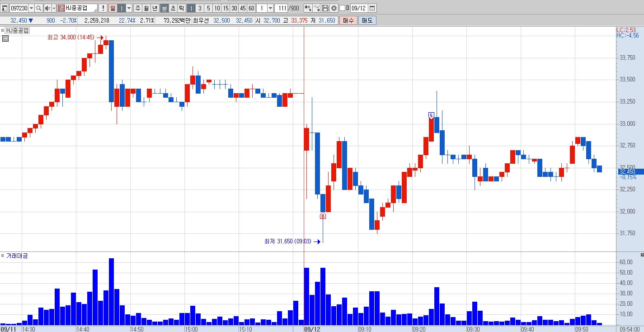The width and height of the screenshot is (644, 332).
Task: Click the red 경 market badge icon
Action: (x=61, y=8)
